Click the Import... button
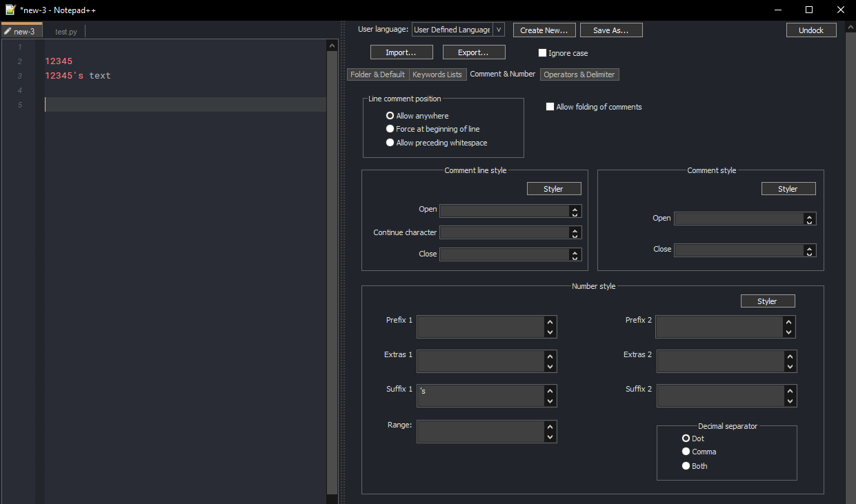The height and width of the screenshot is (504, 856). pos(401,52)
